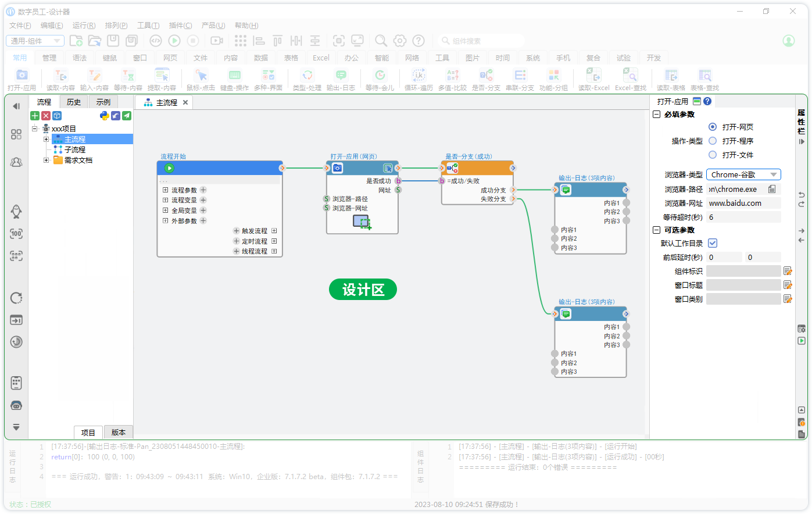Switch to the 网页 ribbon tab

(x=170, y=58)
